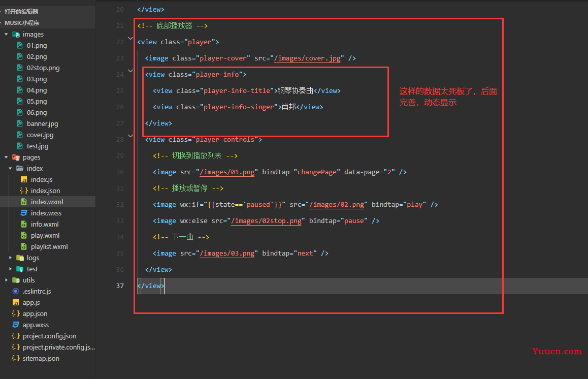The image size is (588, 379).
Task: Click the 03.png file icon
Action: (20, 79)
